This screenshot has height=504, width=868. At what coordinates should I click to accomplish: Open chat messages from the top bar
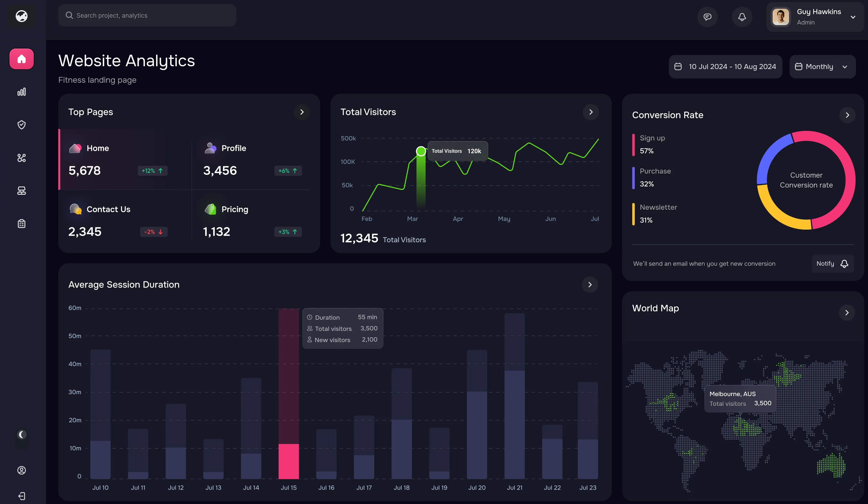(707, 16)
